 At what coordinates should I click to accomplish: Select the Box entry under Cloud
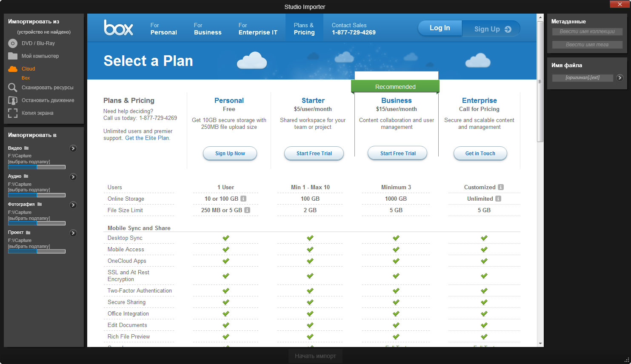[x=26, y=78]
